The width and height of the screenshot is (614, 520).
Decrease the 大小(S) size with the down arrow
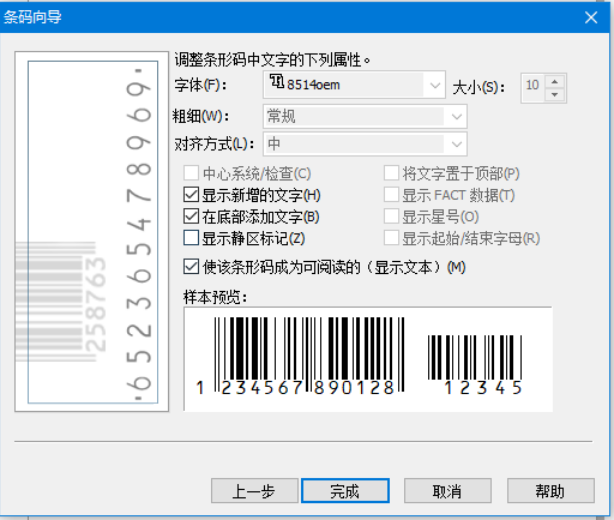(554, 95)
